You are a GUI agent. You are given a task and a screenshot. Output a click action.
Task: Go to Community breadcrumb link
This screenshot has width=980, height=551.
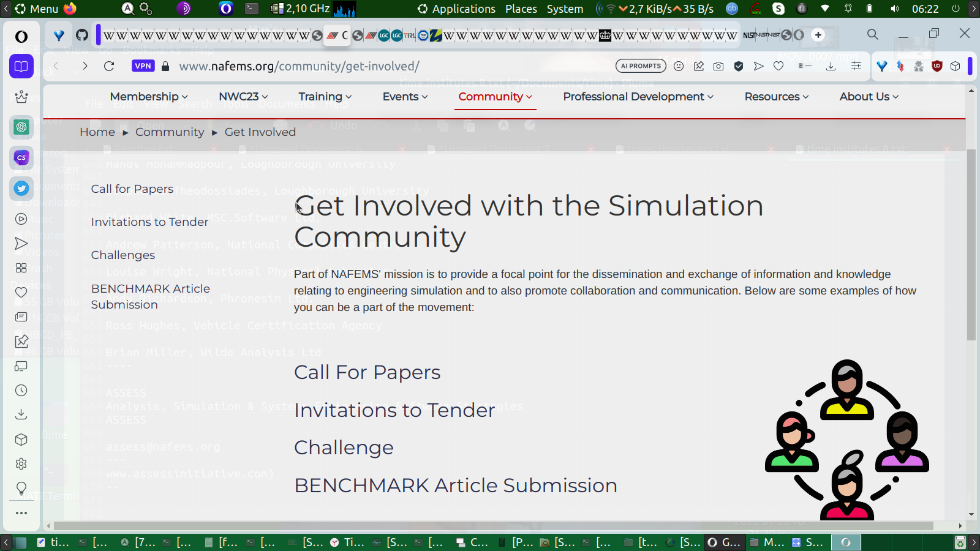pos(170,132)
